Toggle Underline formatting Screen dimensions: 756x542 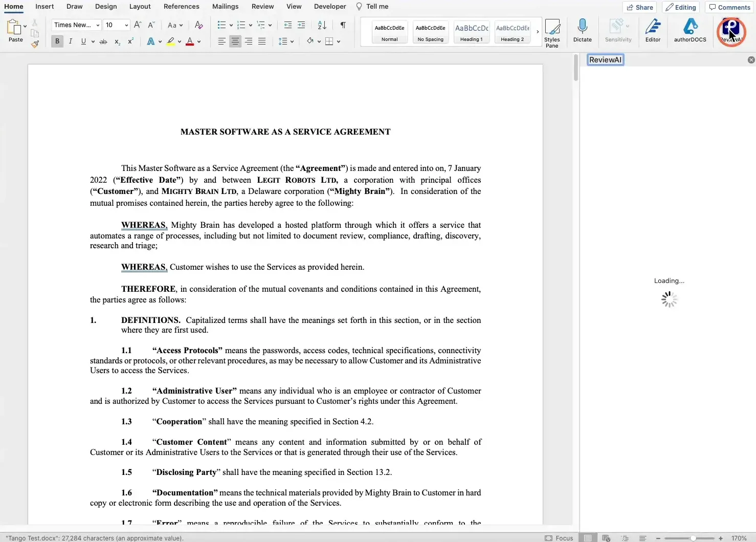click(x=83, y=41)
